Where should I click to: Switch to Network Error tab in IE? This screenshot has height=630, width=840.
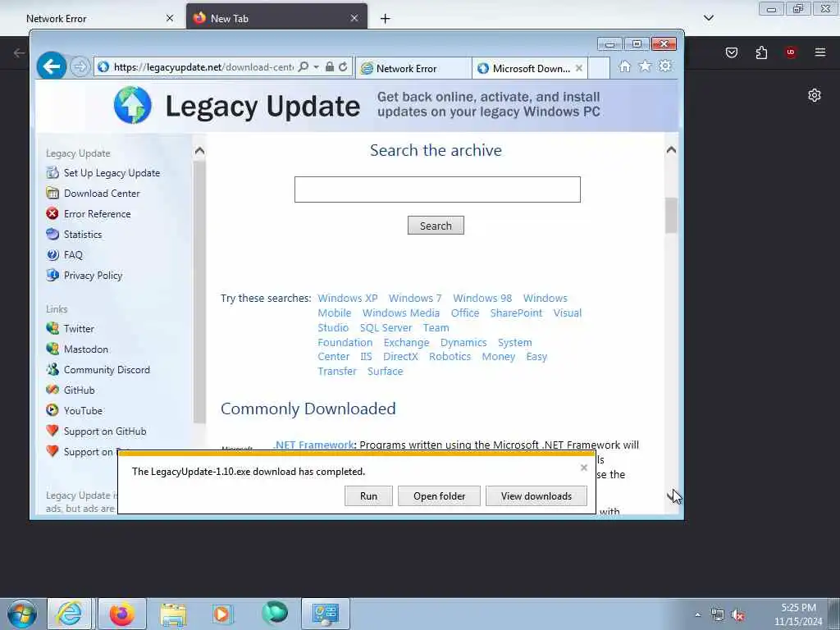[x=413, y=69]
